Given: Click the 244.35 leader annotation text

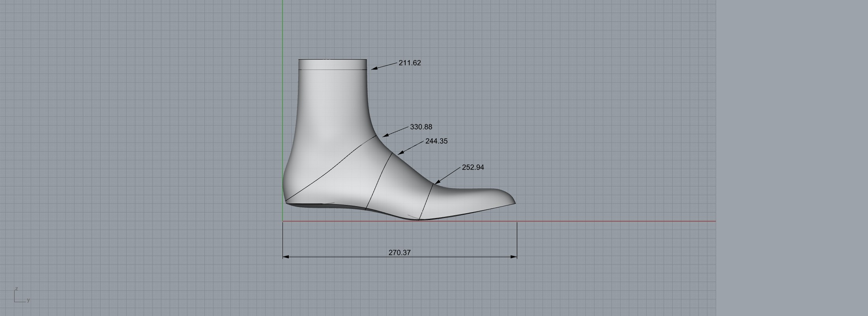Looking at the screenshot, I should pyautogui.click(x=436, y=141).
